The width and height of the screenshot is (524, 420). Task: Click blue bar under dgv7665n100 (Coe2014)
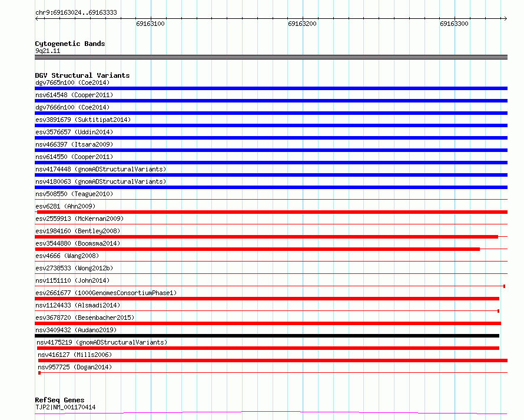(271, 88)
